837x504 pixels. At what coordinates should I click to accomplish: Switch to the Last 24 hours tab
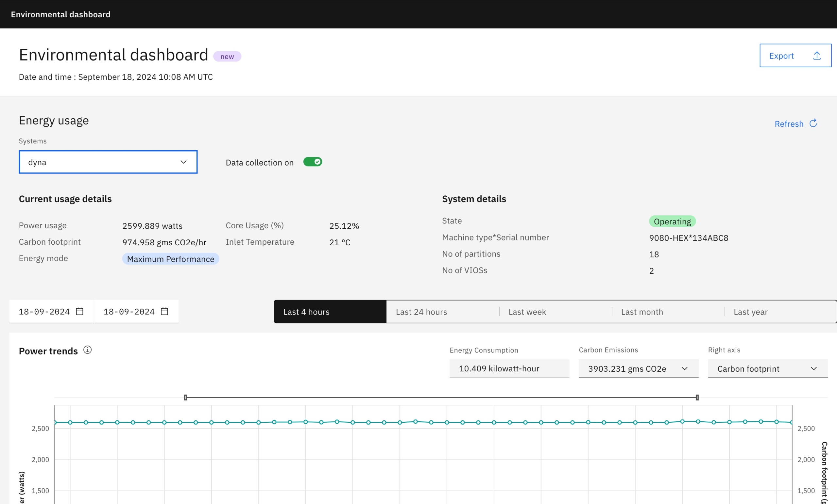tap(443, 312)
